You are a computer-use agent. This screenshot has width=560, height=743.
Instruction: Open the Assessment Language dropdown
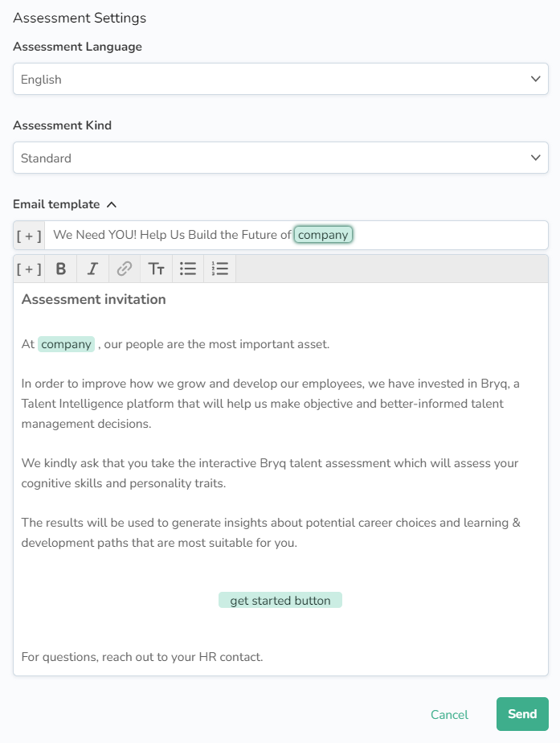(x=280, y=79)
